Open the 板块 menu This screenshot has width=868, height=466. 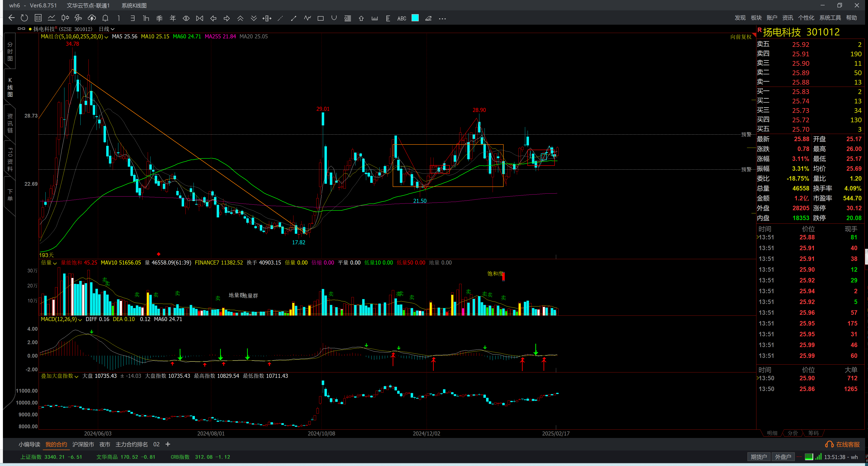pos(756,18)
